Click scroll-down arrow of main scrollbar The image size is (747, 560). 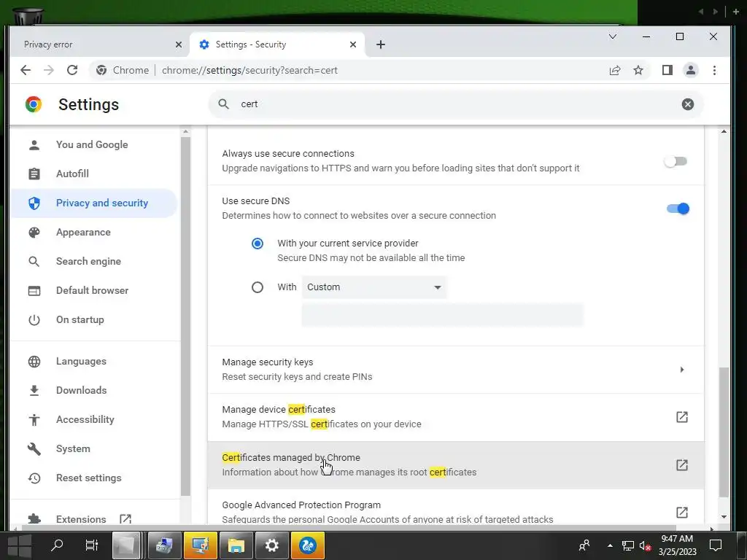point(724,517)
